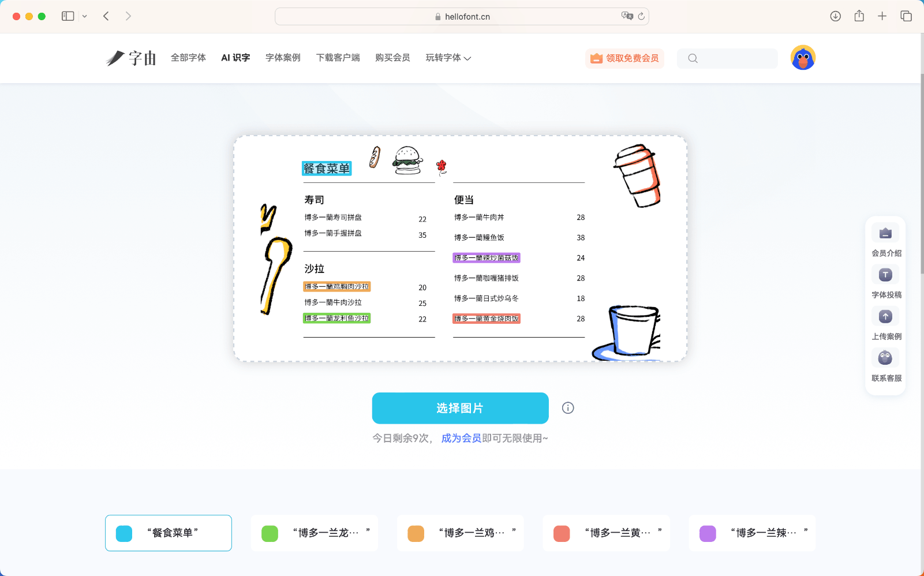Click the 字体投稿 T icon
This screenshot has width=924, height=576.
(885, 275)
